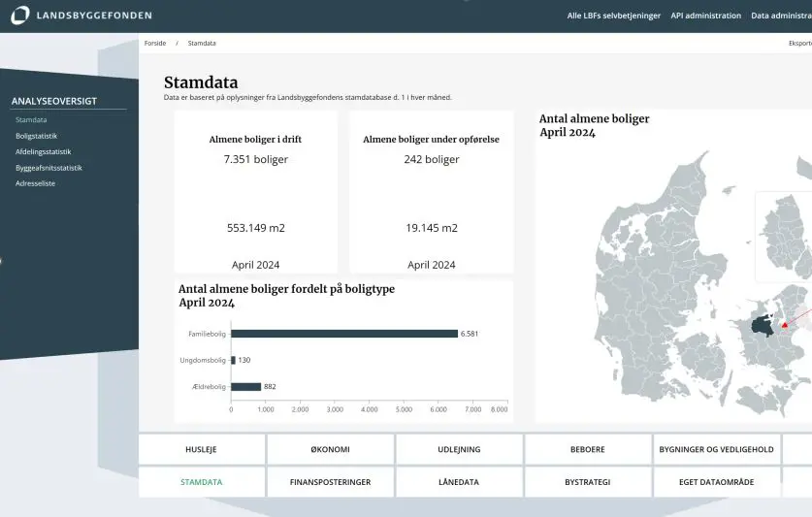Open the BYSTRATEGI tile

588,482
